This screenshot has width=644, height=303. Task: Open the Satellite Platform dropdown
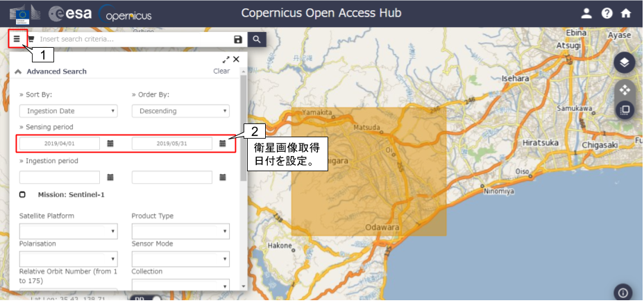point(68,231)
